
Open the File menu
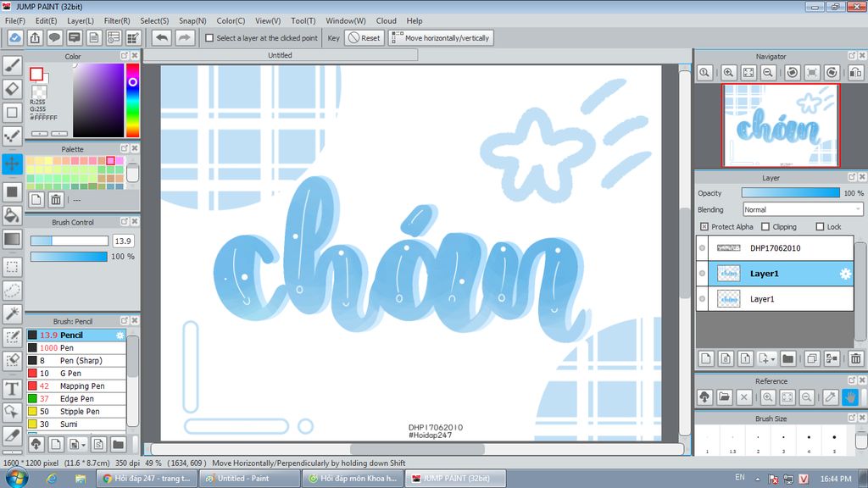click(x=15, y=20)
